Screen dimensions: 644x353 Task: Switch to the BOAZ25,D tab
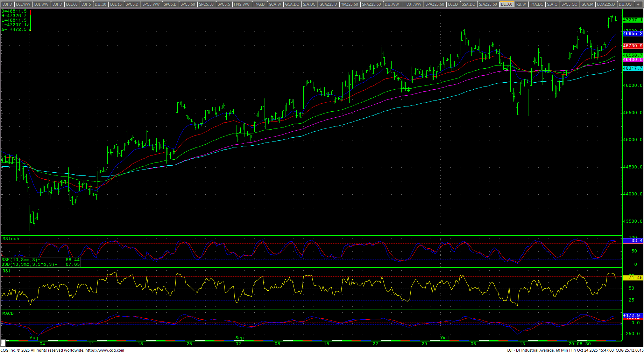pos(606,4)
